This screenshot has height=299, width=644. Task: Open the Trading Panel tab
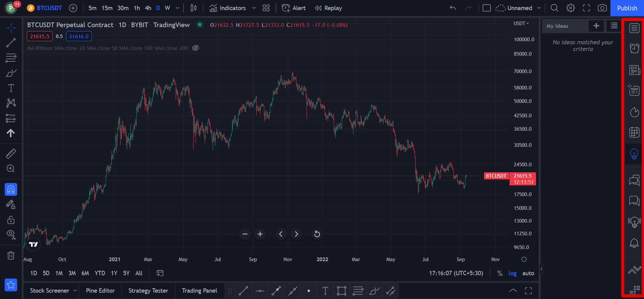199,291
